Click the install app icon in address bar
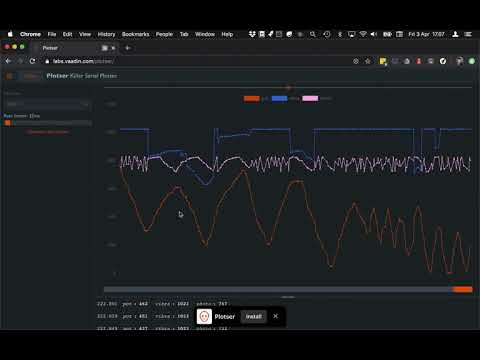 (356, 61)
